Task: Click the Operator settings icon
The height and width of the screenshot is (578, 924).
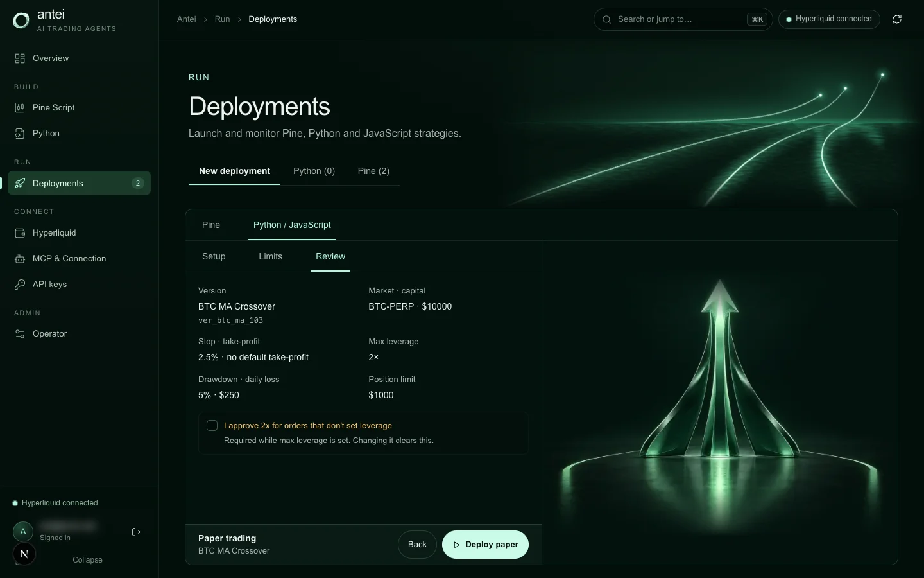Action: click(x=20, y=334)
